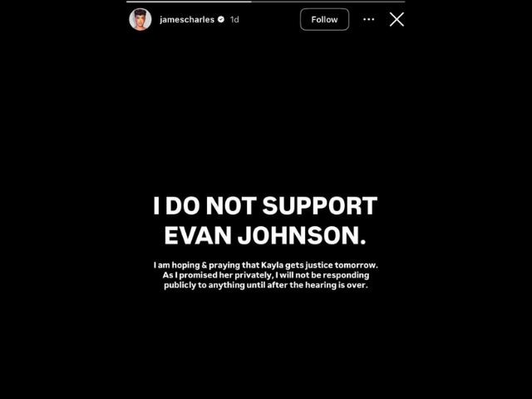Jump to the unfilled progress bar segment

tap(328, 2)
